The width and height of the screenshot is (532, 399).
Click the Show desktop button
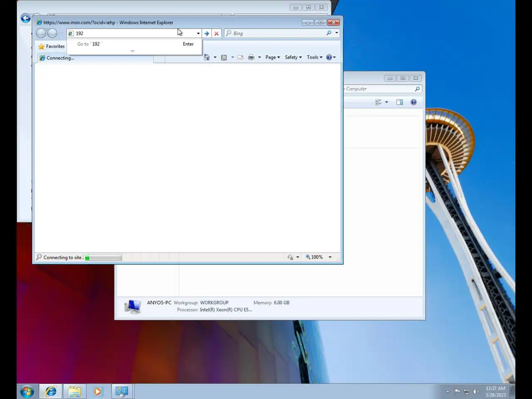(x=512, y=392)
